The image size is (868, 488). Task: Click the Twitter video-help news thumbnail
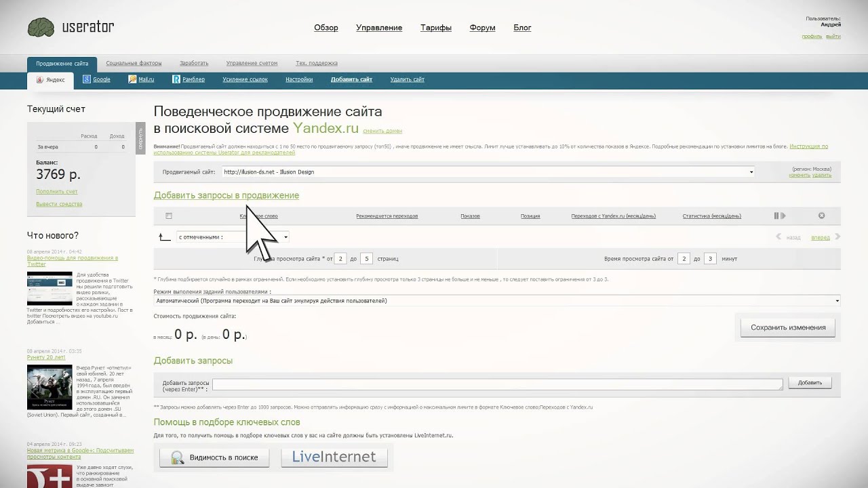[x=50, y=289]
